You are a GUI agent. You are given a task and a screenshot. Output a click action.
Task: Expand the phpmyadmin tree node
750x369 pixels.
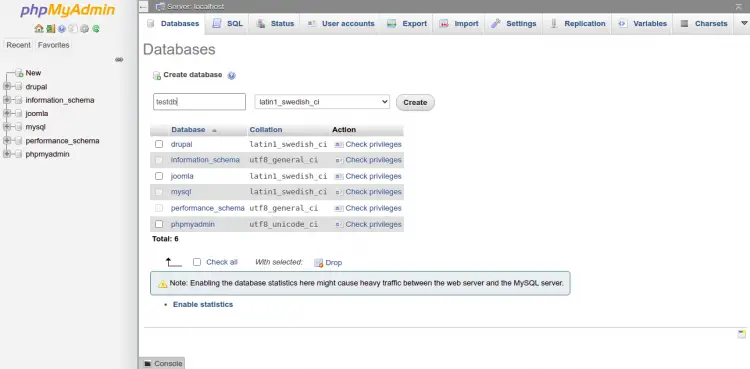click(7, 154)
